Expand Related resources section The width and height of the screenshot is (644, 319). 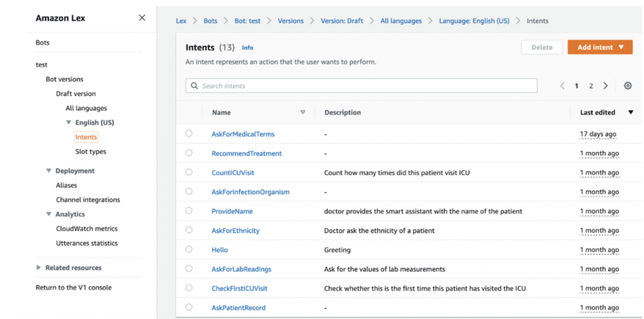coord(38,268)
